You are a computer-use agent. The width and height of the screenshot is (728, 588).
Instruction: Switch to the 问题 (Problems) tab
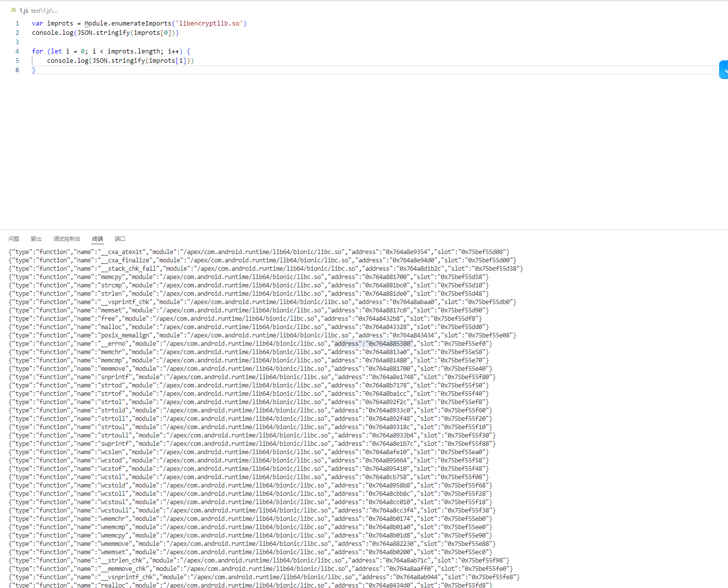(x=14, y=239)
